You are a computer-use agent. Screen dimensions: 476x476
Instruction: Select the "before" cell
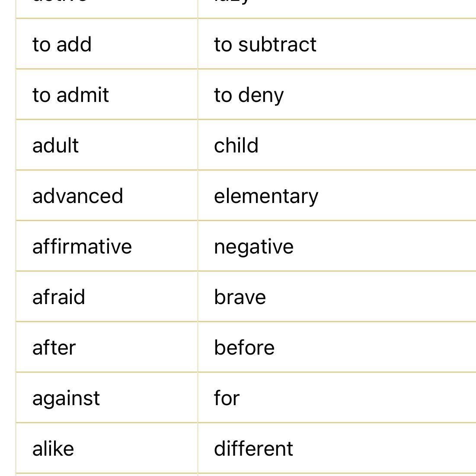click(244, 348)
